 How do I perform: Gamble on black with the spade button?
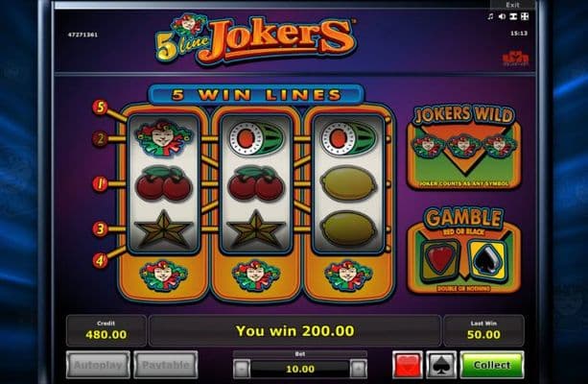pos(441,365)
